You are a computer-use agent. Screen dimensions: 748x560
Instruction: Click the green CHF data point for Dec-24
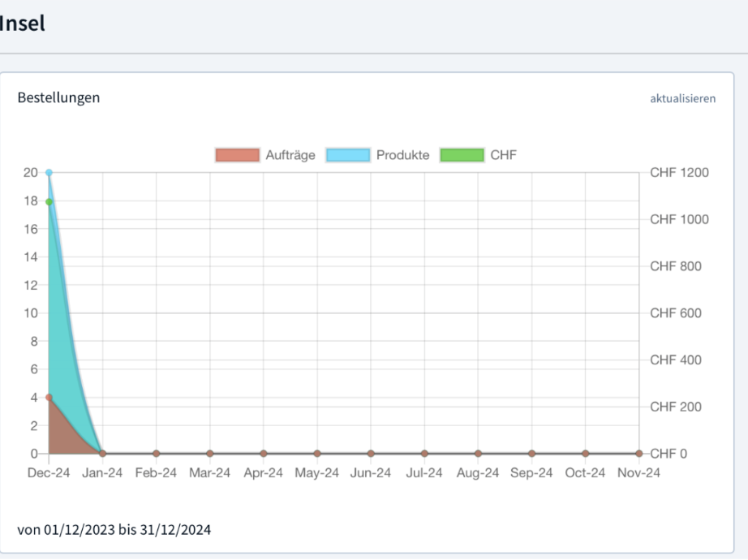(49, 202)
